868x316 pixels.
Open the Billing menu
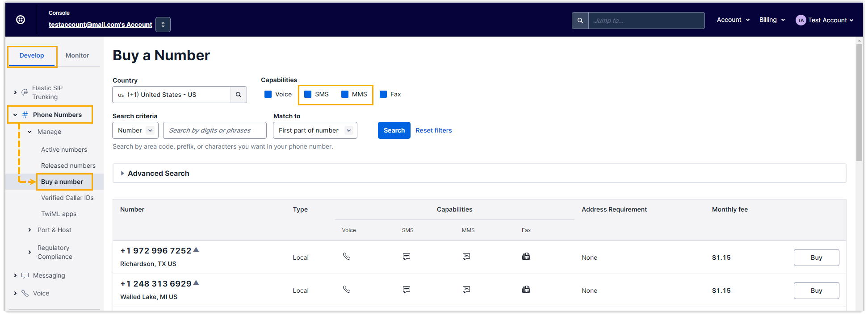pos(772,20)
